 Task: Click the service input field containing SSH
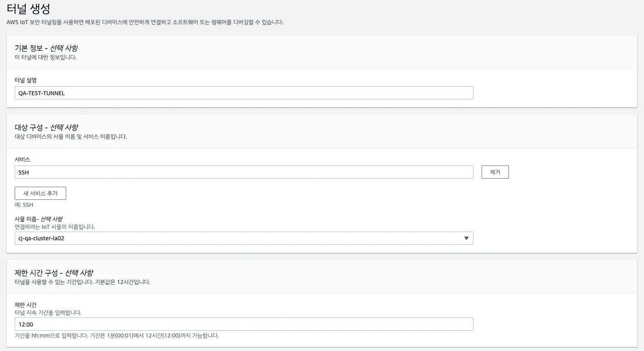tap(244, 172)
